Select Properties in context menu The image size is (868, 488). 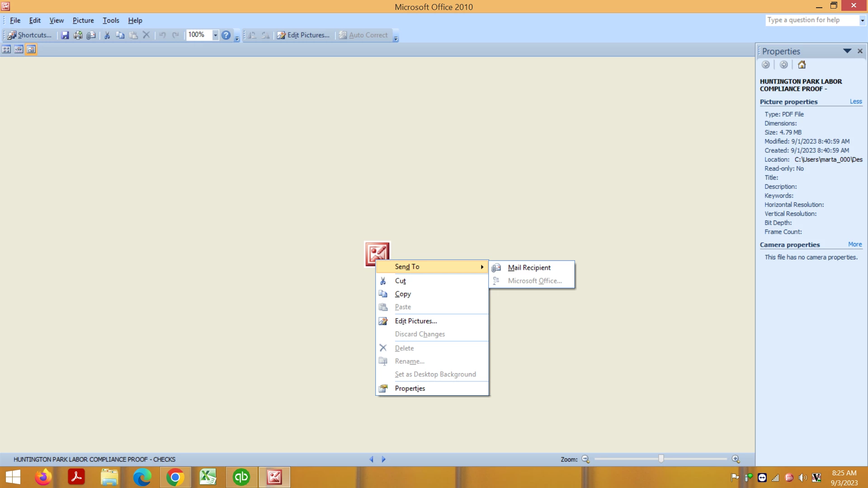pyautogui.click(x=410, y=389)
